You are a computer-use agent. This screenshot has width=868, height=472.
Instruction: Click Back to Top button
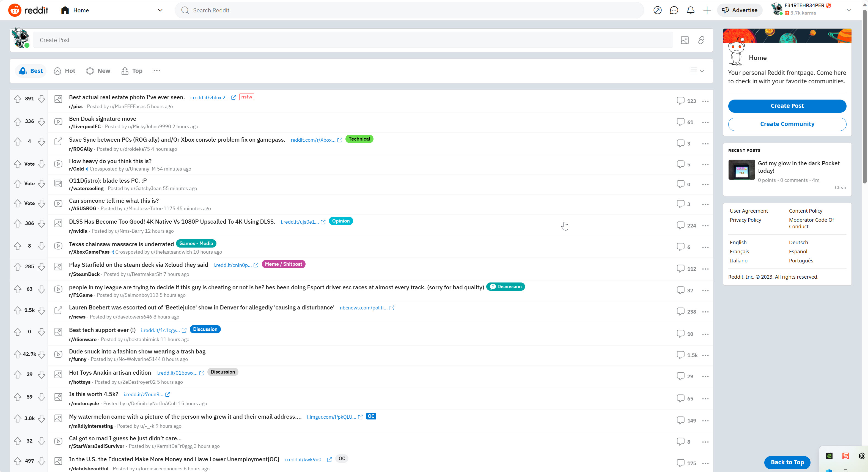pos(787,462)
